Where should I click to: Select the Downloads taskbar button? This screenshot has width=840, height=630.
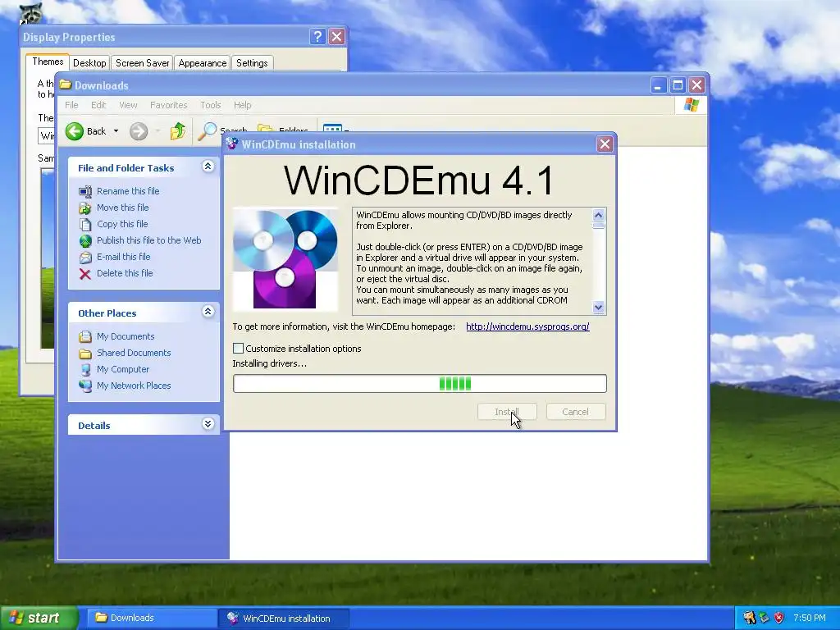pos(152,619)
